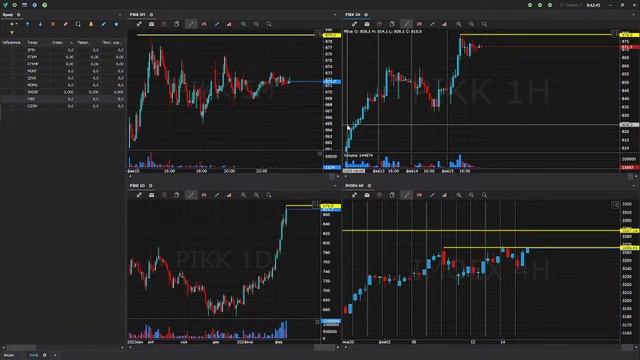
Task: Click the add instrument plus icon in watchlist
Action: pyautogui.click(x=12, y=24)
